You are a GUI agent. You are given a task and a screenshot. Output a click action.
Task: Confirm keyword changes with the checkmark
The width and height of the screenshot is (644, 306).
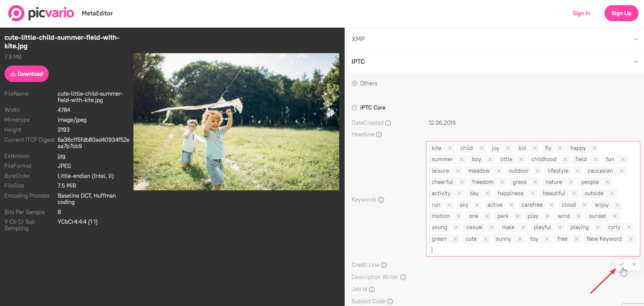click(x=621, y=264)
